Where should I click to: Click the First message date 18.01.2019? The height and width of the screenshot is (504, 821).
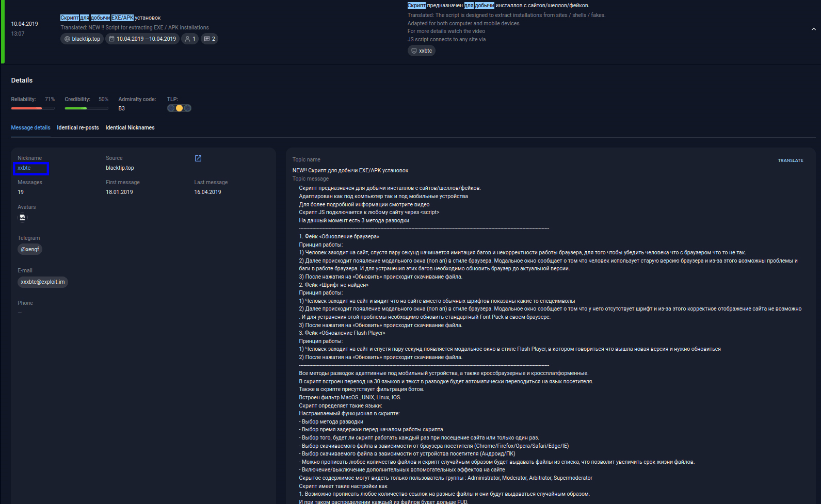119,192
